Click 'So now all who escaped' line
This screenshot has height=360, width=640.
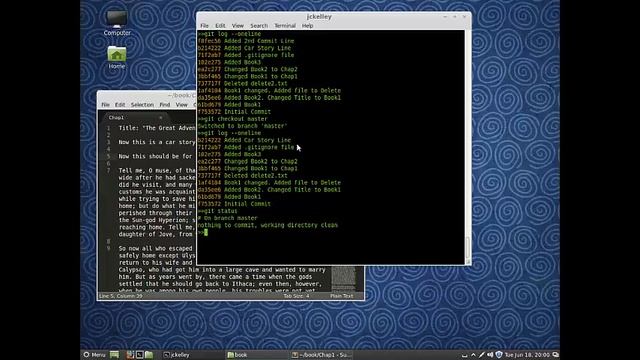[156, 249]
